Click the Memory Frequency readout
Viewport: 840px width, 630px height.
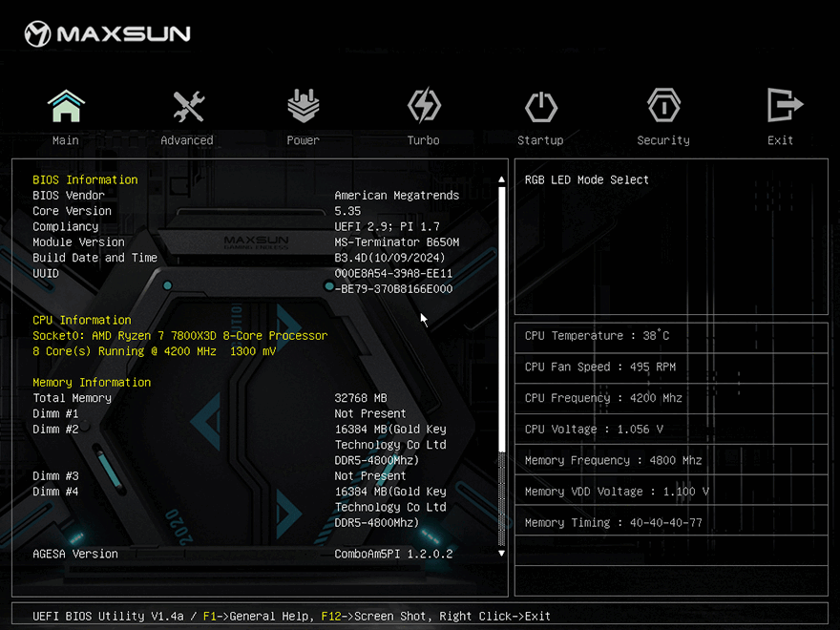[x=614, y=460]
